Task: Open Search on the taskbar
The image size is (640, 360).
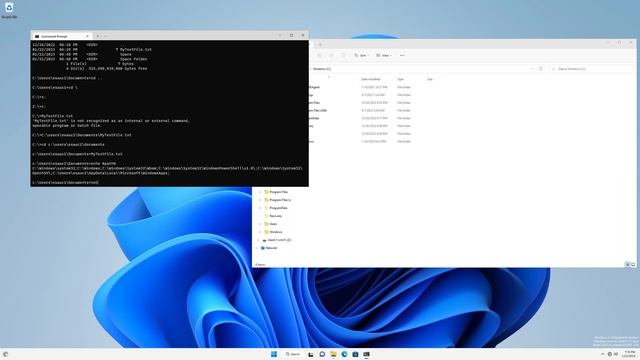Action: [x=293, y=354]
